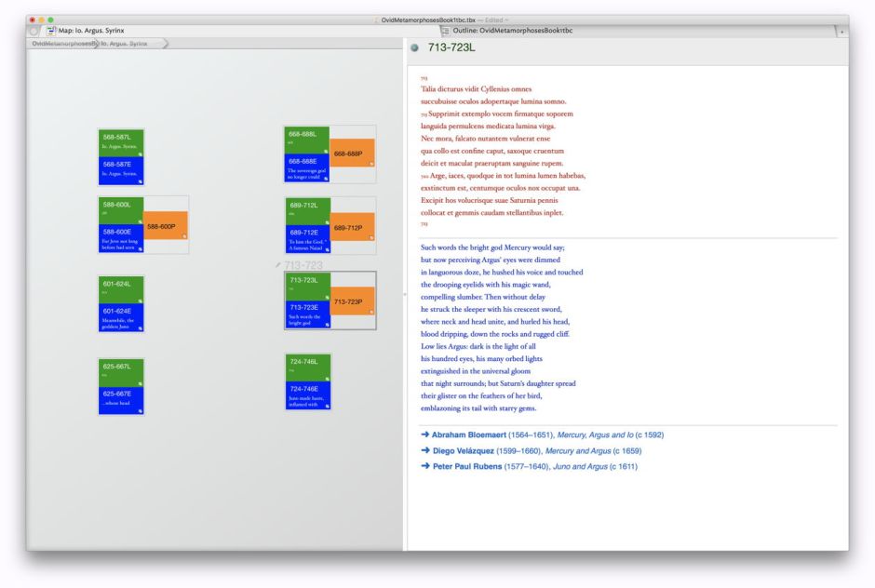
Task: Click the document icon in window title bar
Action: point(375,20)
